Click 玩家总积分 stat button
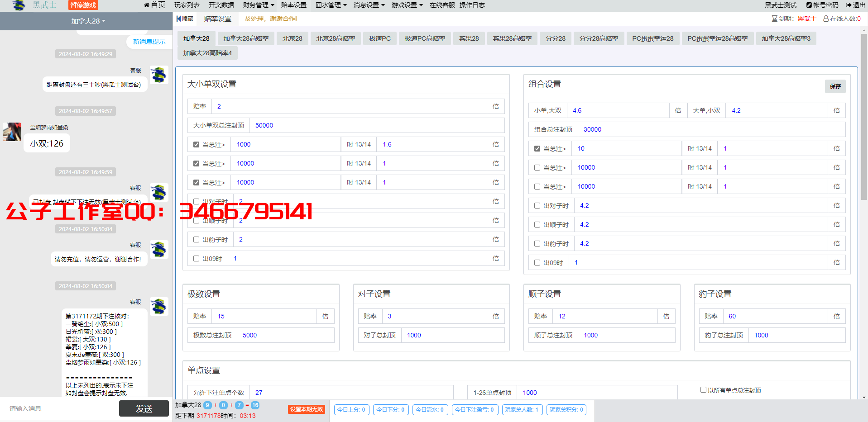Image resolution: width=868 pixels, height=422 pixels. pos(566,410)
